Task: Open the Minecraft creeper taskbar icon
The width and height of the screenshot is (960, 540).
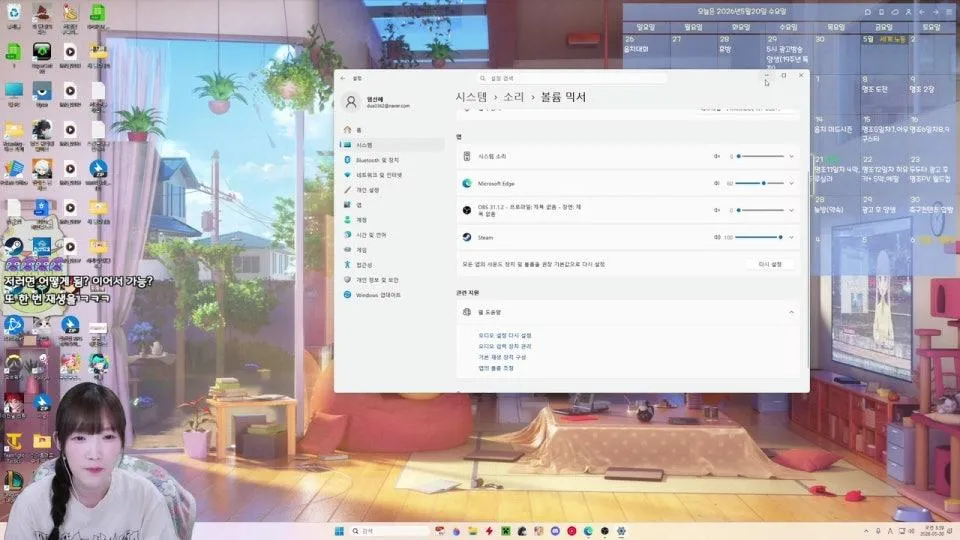Action: (506, 531)
